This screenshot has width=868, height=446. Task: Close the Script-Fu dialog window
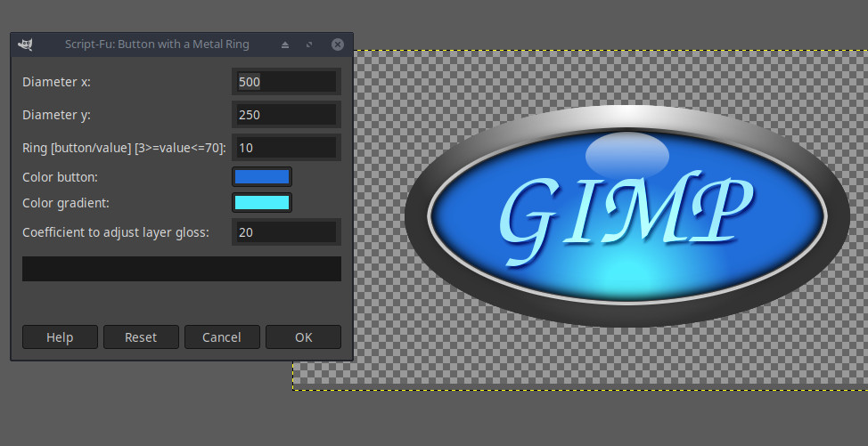(338, 45)
